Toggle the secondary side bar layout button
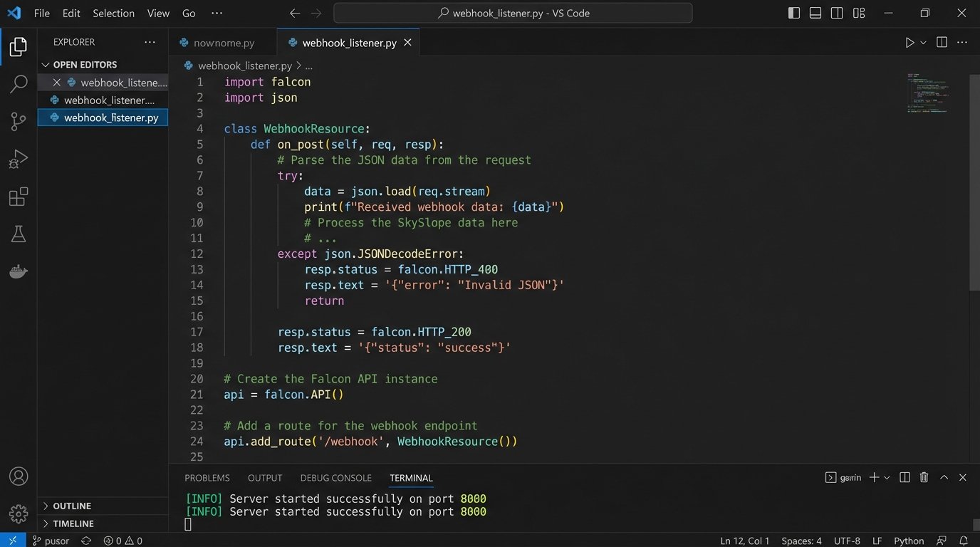980x547 pixels. 837,13
